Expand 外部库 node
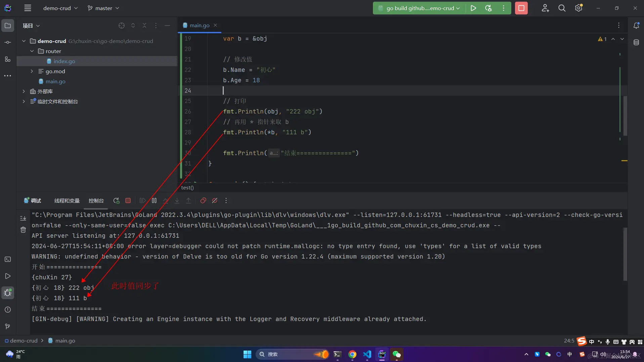 click(24, 91)
